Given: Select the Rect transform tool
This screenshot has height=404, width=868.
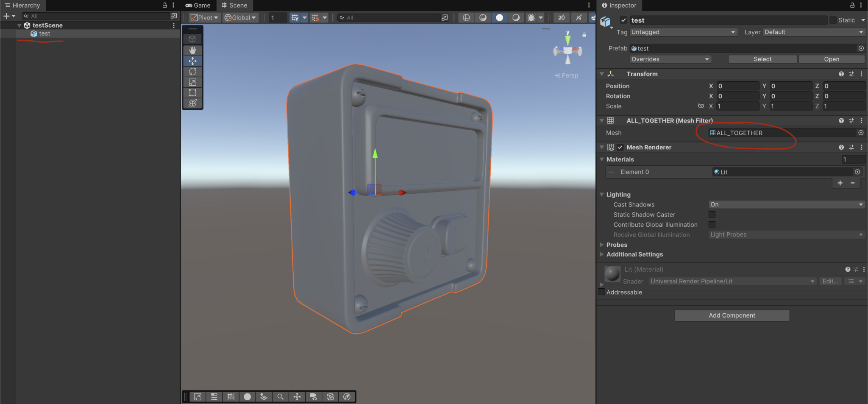Looking at the screenshot, I should click(192, 93).
